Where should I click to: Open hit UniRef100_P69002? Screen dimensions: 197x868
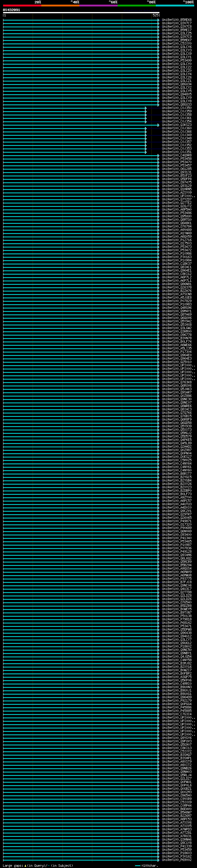pyautogui.click(x=176, y=860)
